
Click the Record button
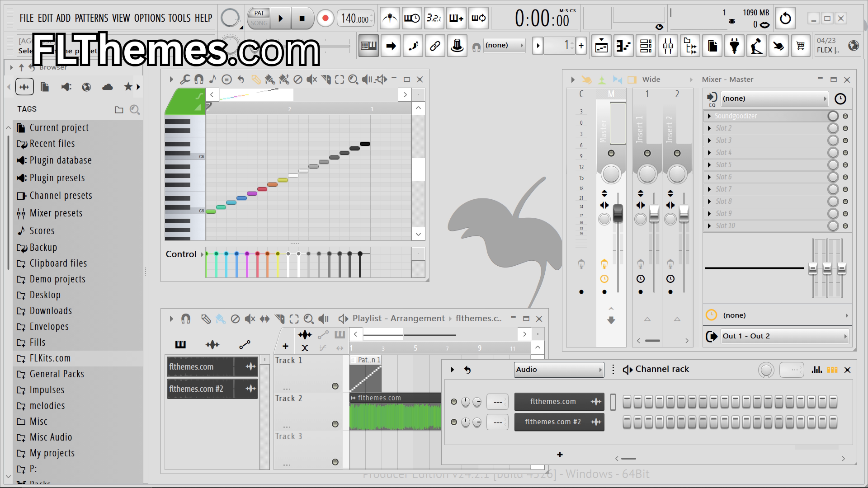click(325, 19)
